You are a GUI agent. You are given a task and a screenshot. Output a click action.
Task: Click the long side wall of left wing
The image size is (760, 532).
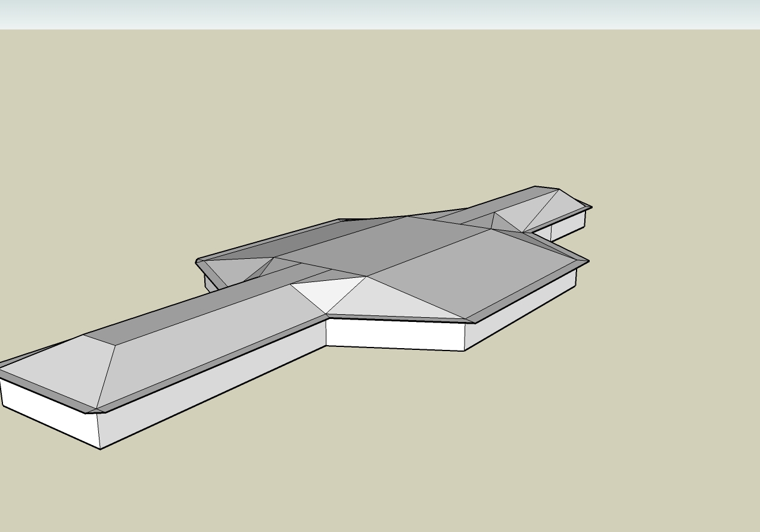208,393
